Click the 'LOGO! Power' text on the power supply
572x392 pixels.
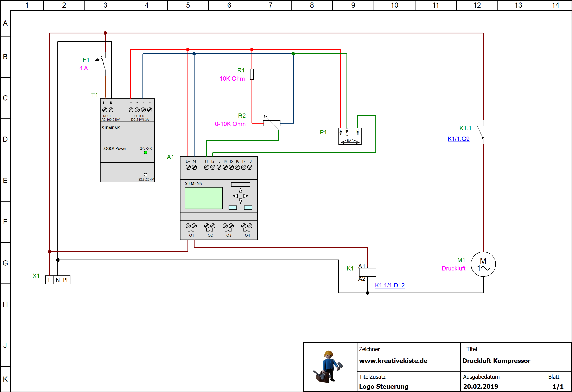click(x=114, y=149)
